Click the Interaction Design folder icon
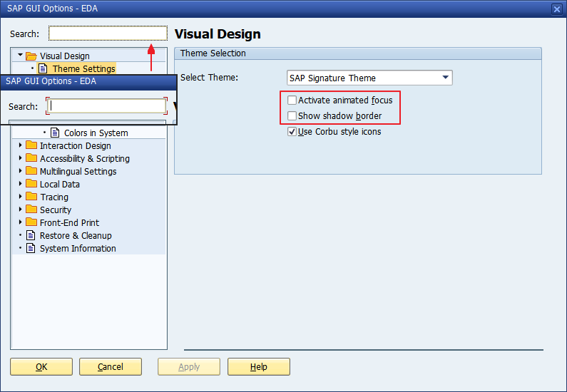The width and height of the screenshot is (567, 392). [31, 145]
